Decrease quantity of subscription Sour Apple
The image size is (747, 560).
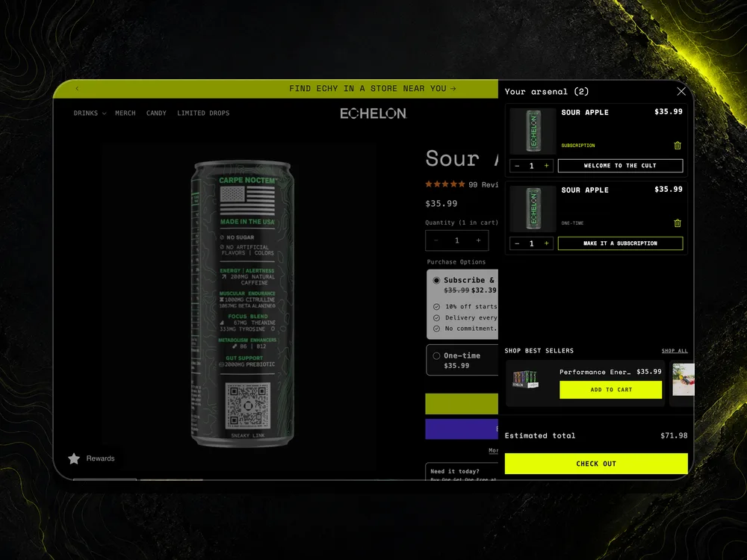[x=518, y=166]
